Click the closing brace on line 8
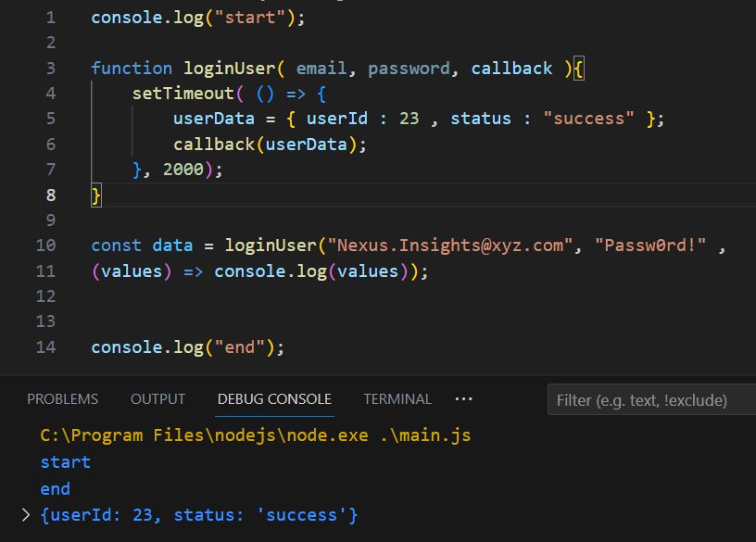This screenshot has height=542, width=756. 96,195
